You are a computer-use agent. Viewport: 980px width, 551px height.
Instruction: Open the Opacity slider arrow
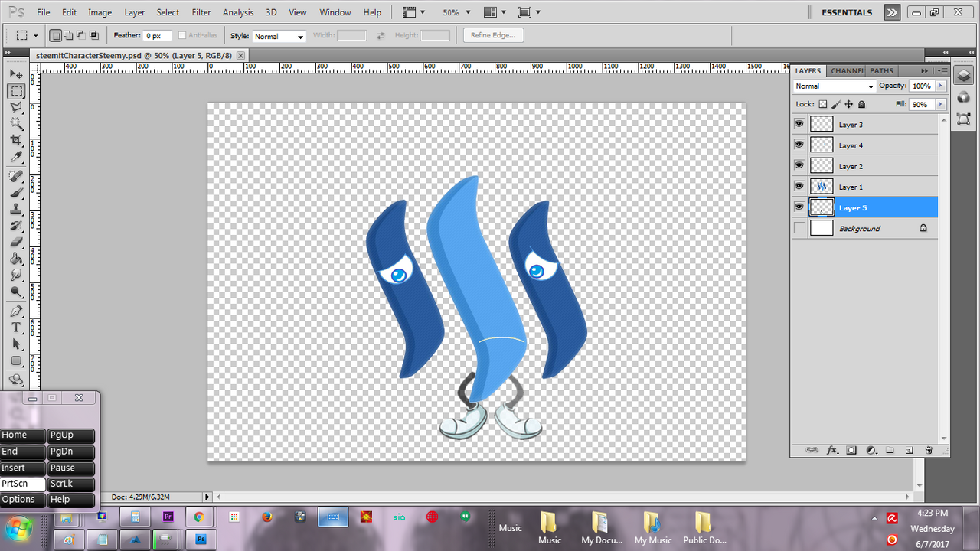coord(942,86)
